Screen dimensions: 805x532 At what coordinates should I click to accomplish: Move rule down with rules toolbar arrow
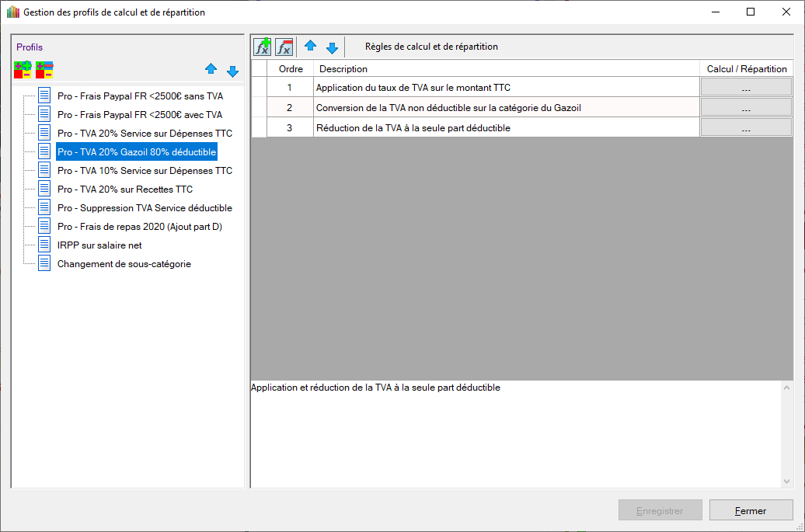pyautogui.click(x=332, y=47)
